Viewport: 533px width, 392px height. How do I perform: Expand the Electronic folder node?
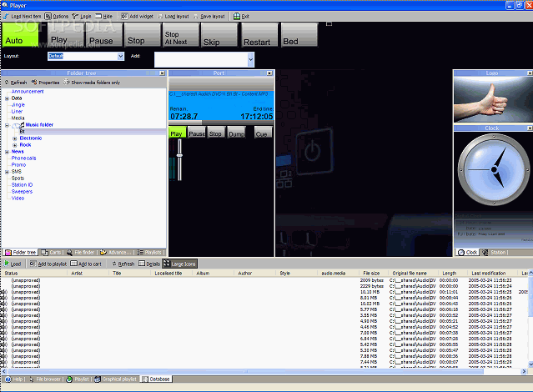(x=15, y=138)
